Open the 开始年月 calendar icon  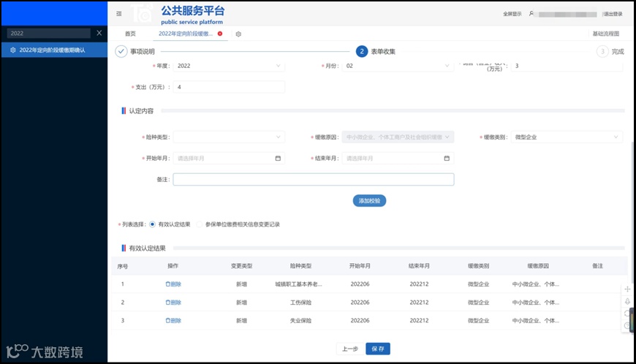[x=278, y=158]
